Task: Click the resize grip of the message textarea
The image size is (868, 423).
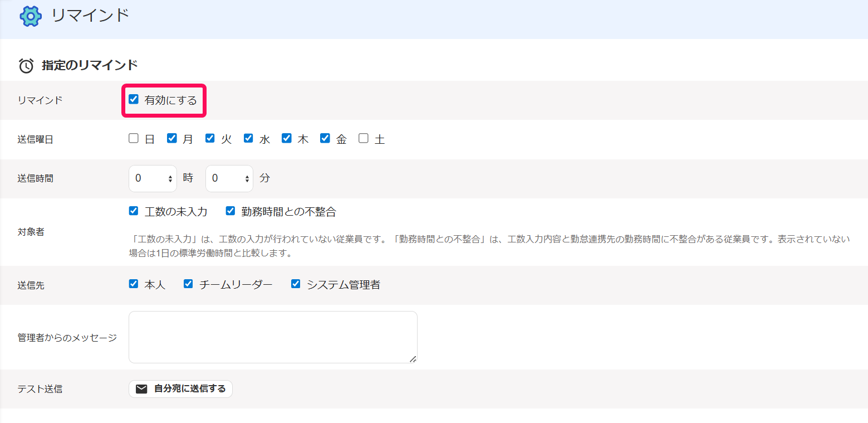Action: pyautogui.click(x=413, y=359)
